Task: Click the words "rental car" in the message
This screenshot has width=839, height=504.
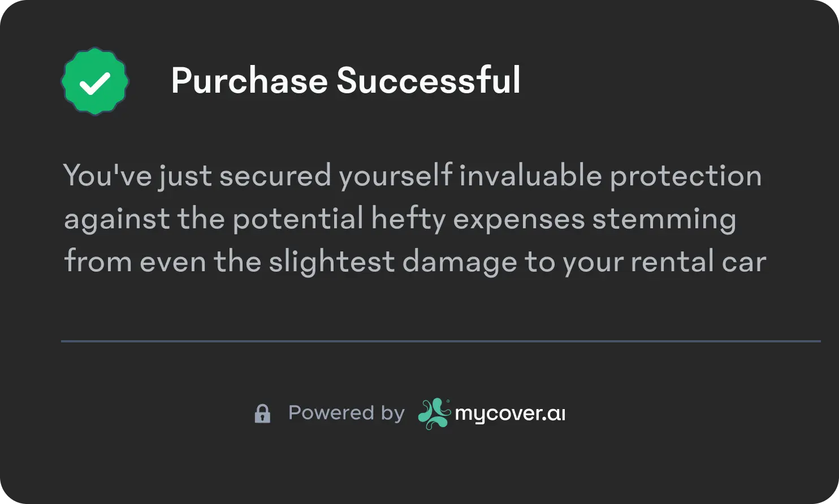Action: pyautogui.click(x=698, y=262)
